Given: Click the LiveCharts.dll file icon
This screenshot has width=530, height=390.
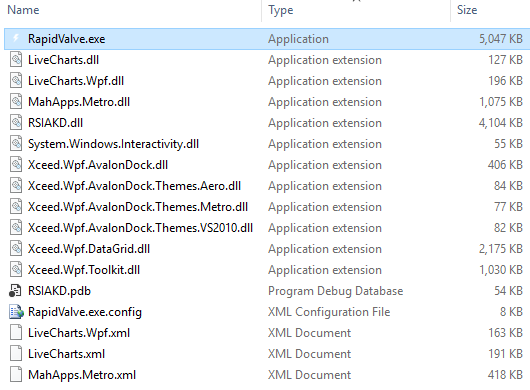Looking at the screenshot, I should pyautogui.click(x=16, y=60).
